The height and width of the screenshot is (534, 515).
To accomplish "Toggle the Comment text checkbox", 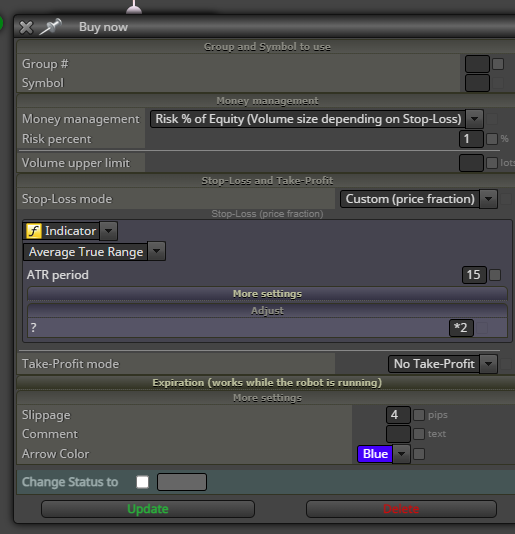I will click(x=419, y=434).
